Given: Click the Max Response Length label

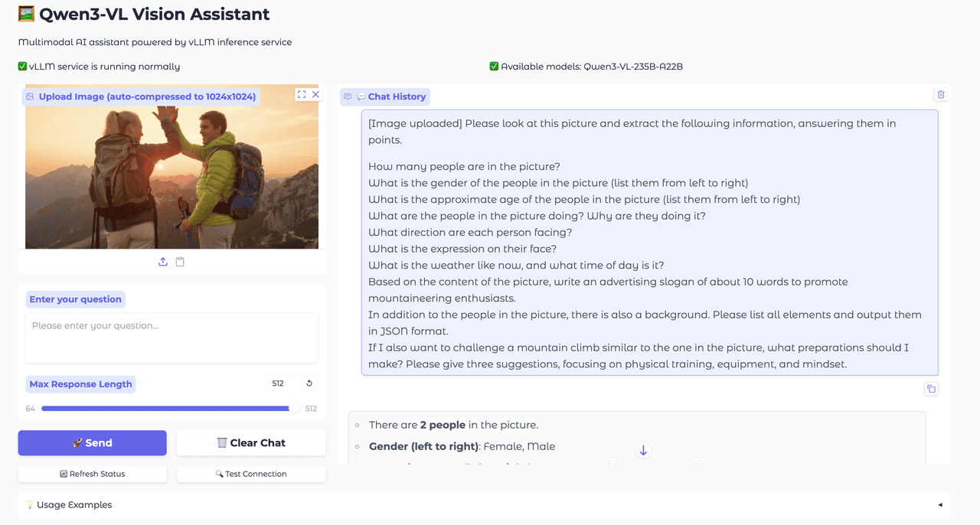Looking at the screenshot, I should click(80, 384).
